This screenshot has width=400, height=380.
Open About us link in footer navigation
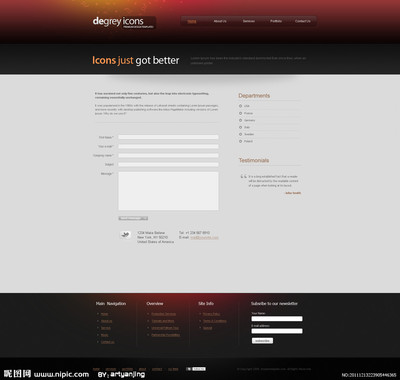(x=106, y=321)
